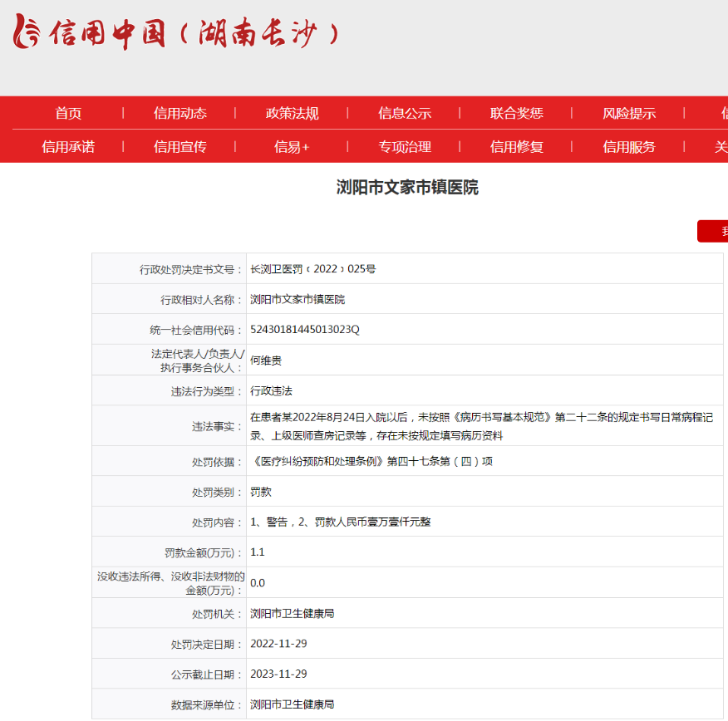Open the 首页 menu item
728x721 pixels.
(x=68, y=113)
